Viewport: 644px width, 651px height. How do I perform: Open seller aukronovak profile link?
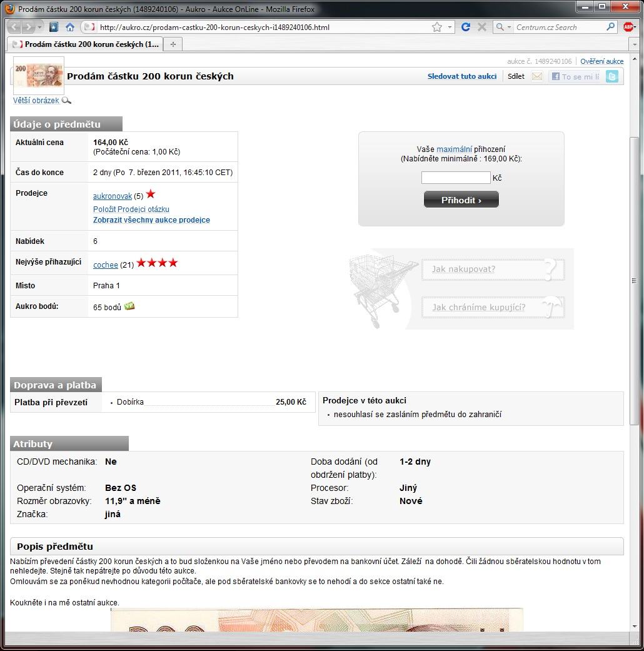click(x=112, y=196)
